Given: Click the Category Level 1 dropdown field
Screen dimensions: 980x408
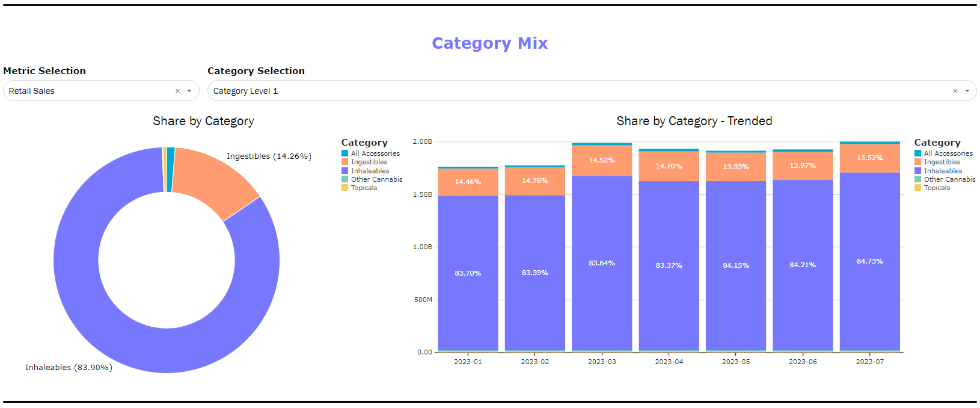Looking at the screenshot, I should pos(541,91).
